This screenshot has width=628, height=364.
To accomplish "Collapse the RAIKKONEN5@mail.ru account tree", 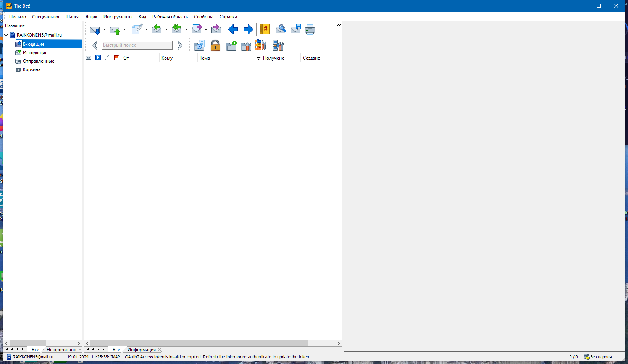I will (6, 35).
